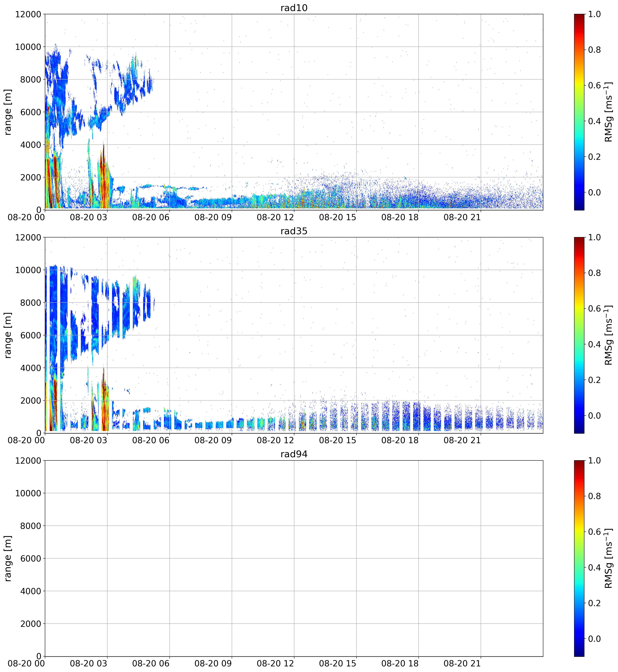Click the "1.0" tick on rad10 colorbar

click(x=595, y=14)
